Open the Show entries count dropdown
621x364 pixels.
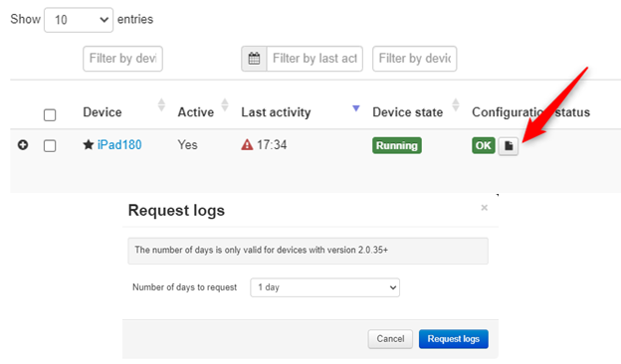tap(79, 20)
